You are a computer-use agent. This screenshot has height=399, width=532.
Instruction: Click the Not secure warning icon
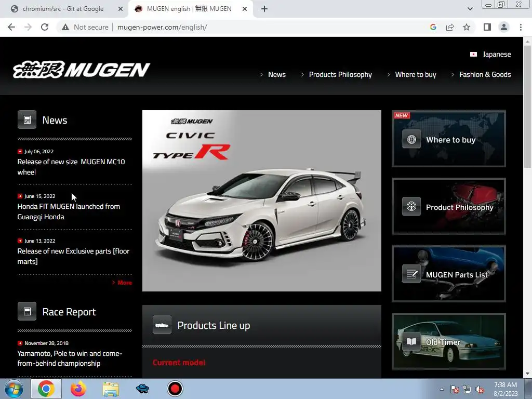[x=65, y=27]
